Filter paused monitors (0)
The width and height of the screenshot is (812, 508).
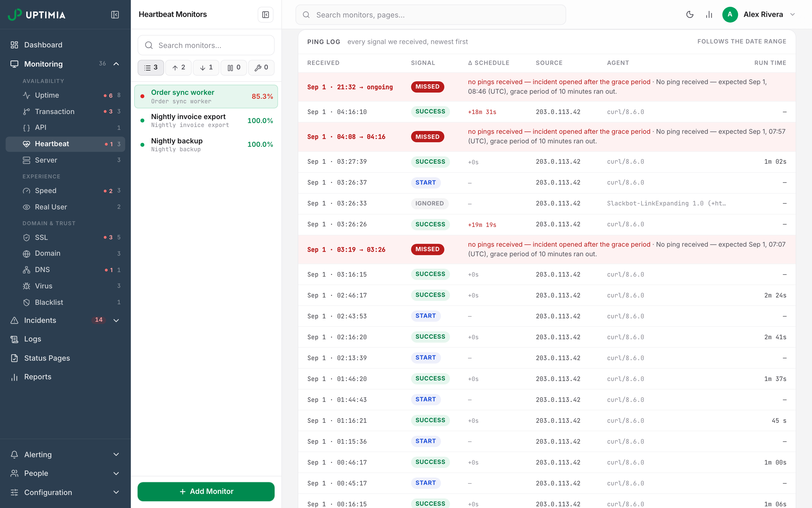point(233,67)
